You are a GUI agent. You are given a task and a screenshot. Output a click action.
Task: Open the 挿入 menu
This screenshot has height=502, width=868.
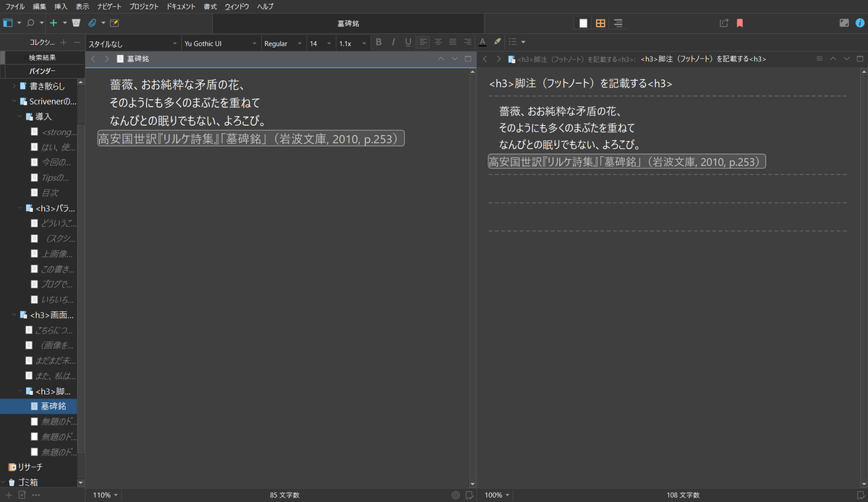(x=61, y=6)
